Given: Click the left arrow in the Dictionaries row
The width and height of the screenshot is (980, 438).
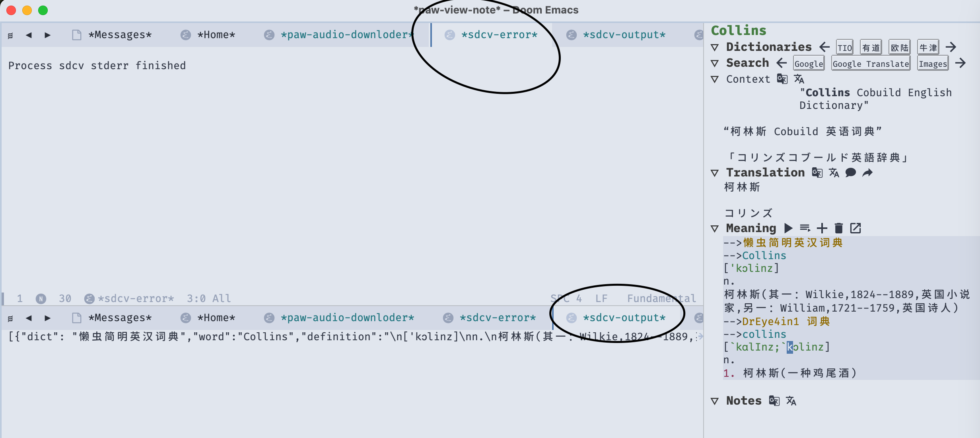Looking at the screenshot, I should coord(824,47).
